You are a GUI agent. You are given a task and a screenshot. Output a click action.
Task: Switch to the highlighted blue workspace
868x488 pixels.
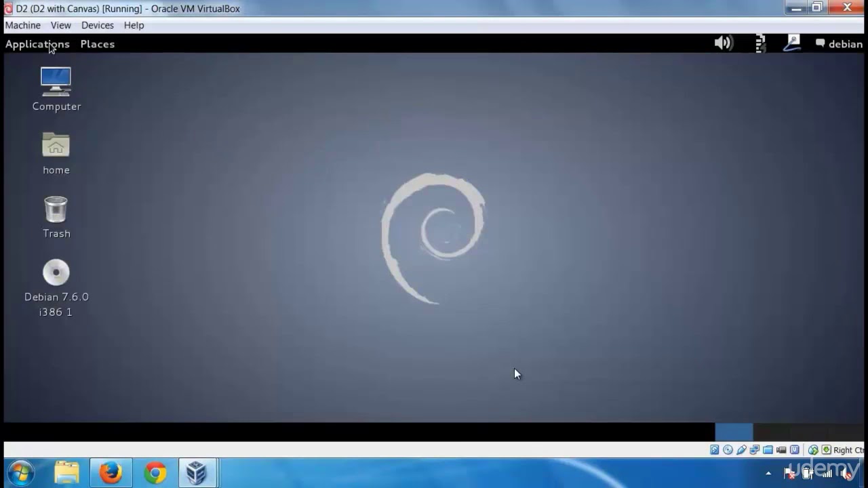pos(734,432)
